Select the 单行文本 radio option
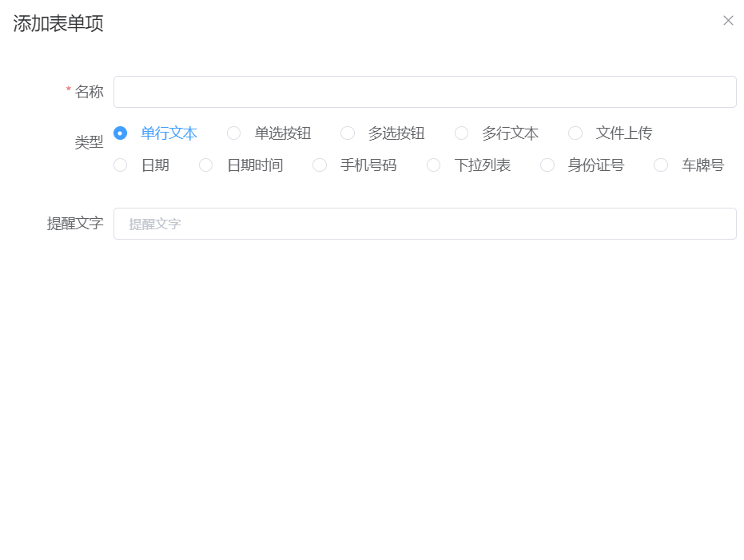The width and height of the screenshot is (744, 560). [121, 133]
